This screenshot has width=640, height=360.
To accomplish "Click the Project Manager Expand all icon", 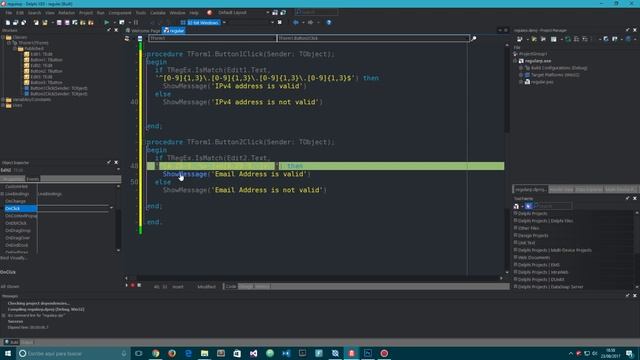I will [576, 39].
